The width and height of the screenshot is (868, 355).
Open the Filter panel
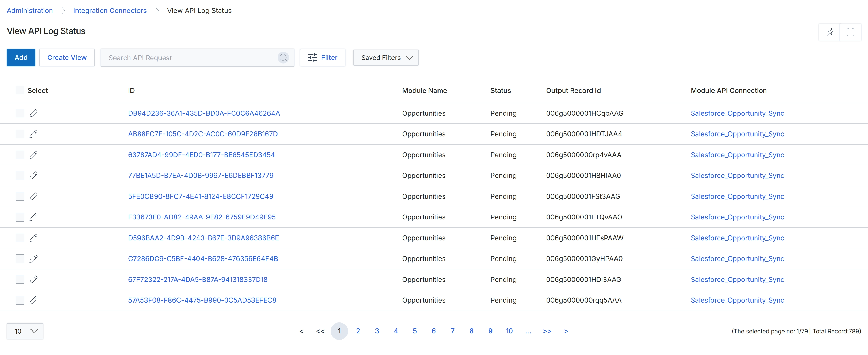point(322,58)
